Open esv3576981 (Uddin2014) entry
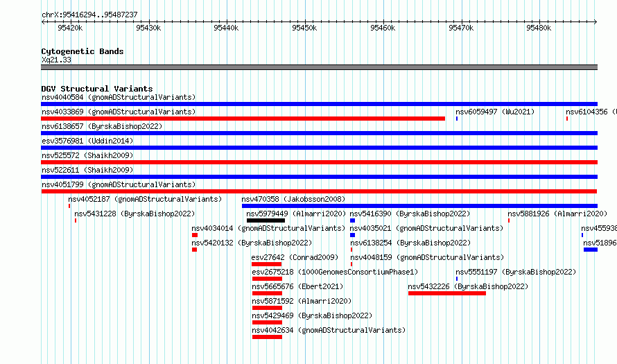This screenshot has height=364, width=617. point(87,141)
